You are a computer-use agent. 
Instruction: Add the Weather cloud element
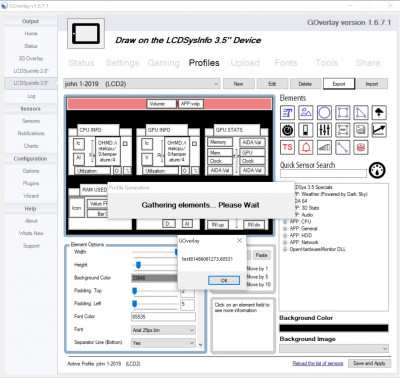[x=379, y=113]
